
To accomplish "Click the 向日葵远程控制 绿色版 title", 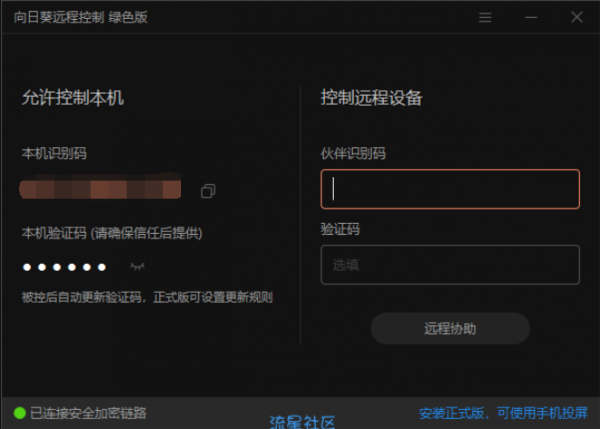I will (x=81, y=17).
